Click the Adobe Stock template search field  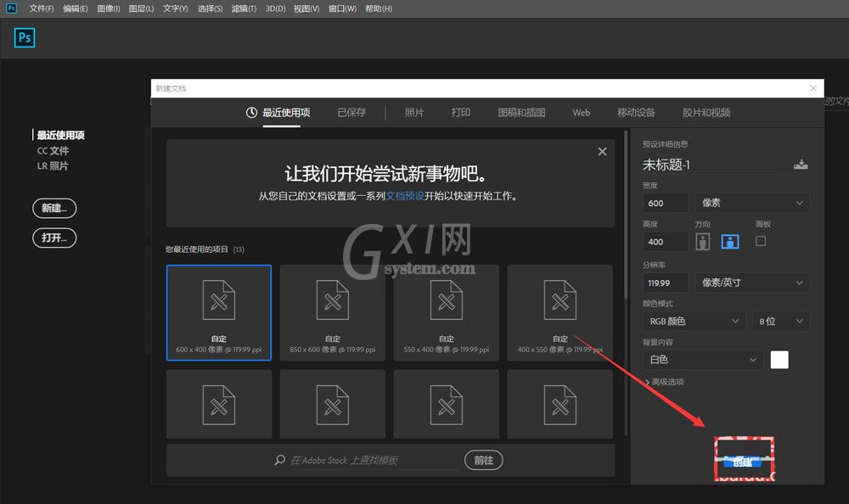[x=374, y=461]
